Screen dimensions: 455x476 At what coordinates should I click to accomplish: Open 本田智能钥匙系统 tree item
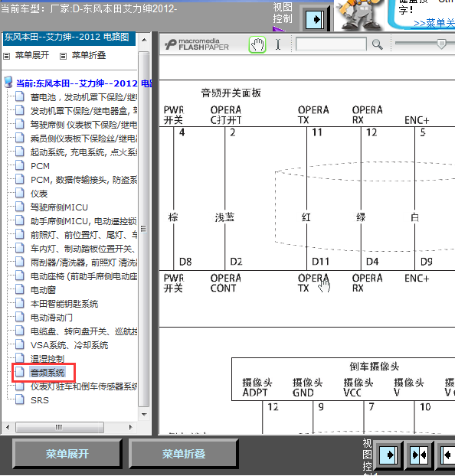tap(64, 304)
